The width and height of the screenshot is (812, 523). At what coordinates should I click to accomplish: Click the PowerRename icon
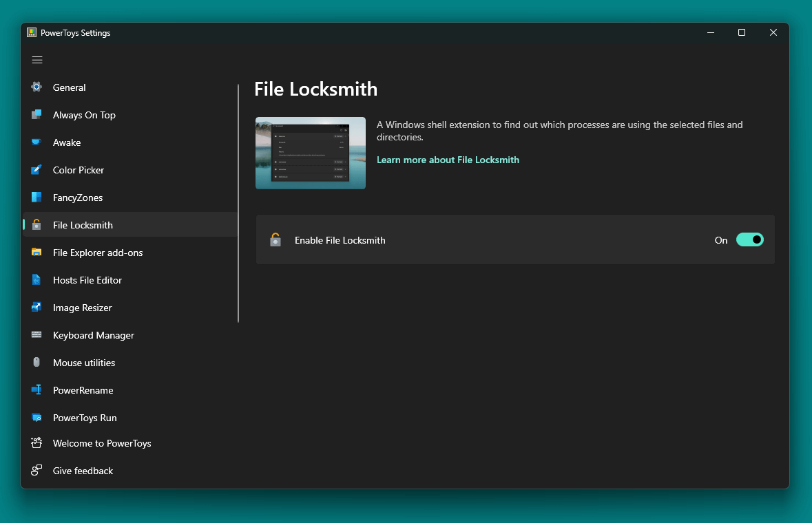pos(37,389)
